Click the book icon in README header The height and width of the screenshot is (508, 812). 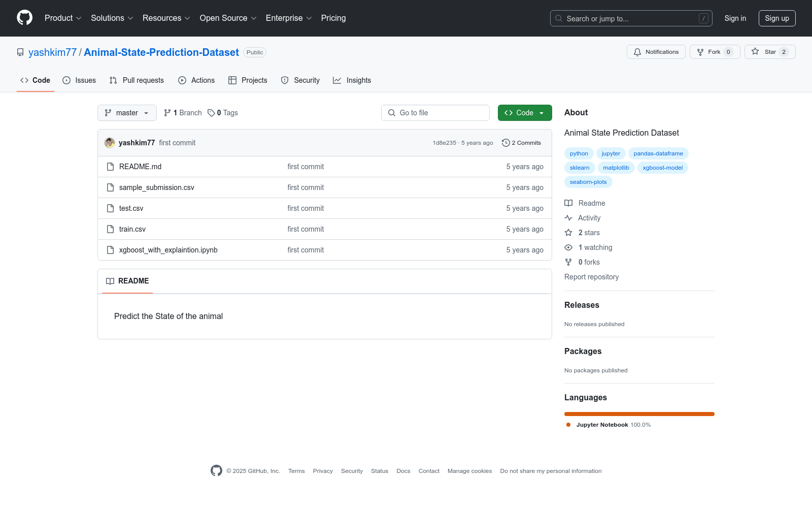tap(110, 281)
